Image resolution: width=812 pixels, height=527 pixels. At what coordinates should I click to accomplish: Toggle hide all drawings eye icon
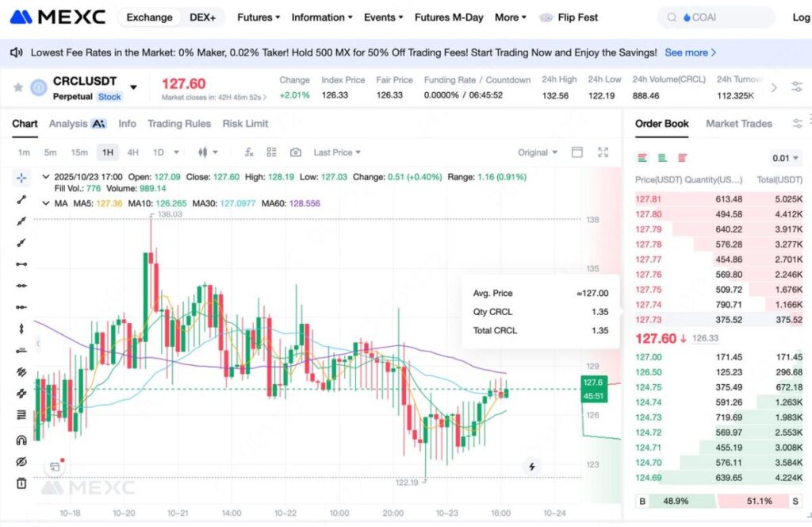tap(21, 462)
